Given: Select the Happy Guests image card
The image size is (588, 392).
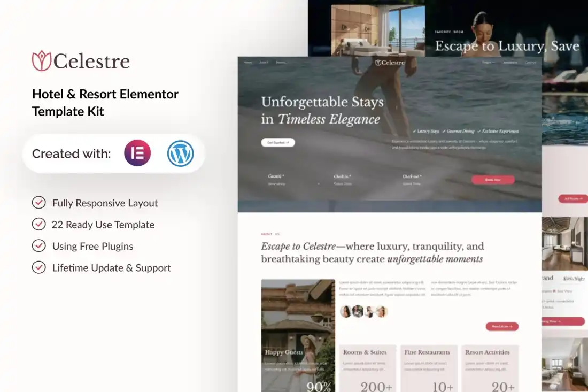Looking at the screenshot, I should (298, 335).
